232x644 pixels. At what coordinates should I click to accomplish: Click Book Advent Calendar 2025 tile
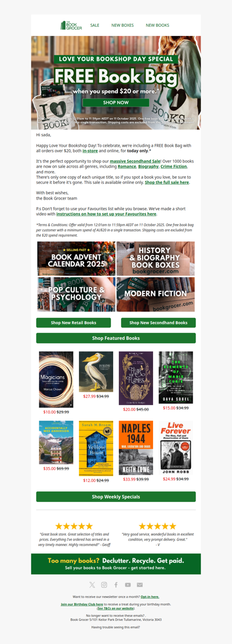pos(76,258)
